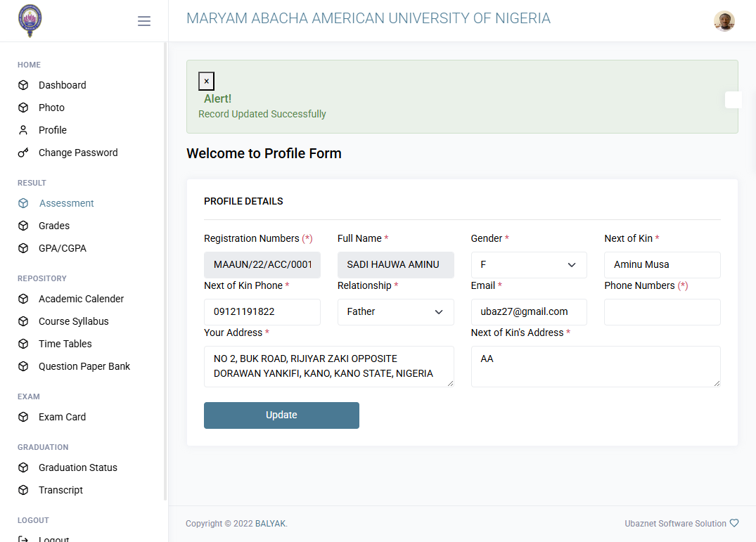Focus the empty Phone Numbers field
The image size is (756, 542).
(662, 311)
